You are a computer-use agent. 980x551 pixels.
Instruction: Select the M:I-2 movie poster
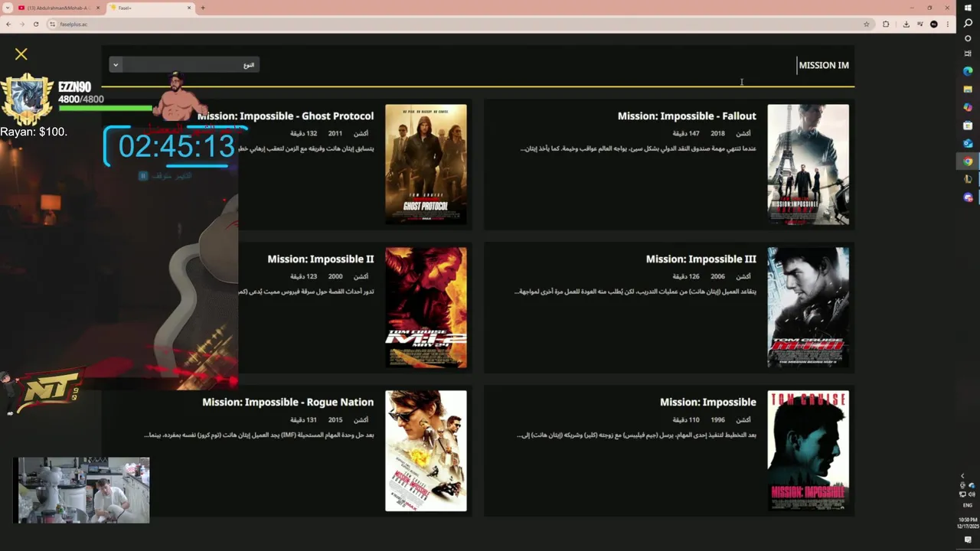point(426,308)
